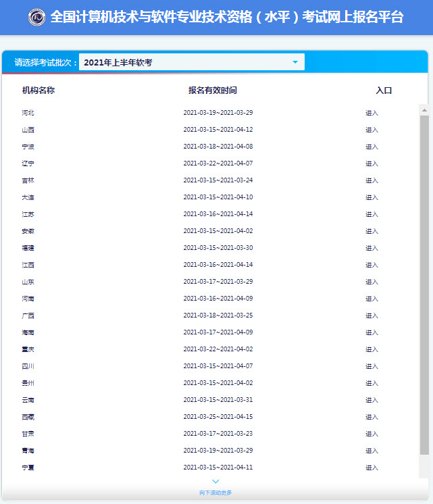Click the scroll-down chevron at bottom
Image resolution: width=433 pixels, height=504 pixels.
pos(215,482)
